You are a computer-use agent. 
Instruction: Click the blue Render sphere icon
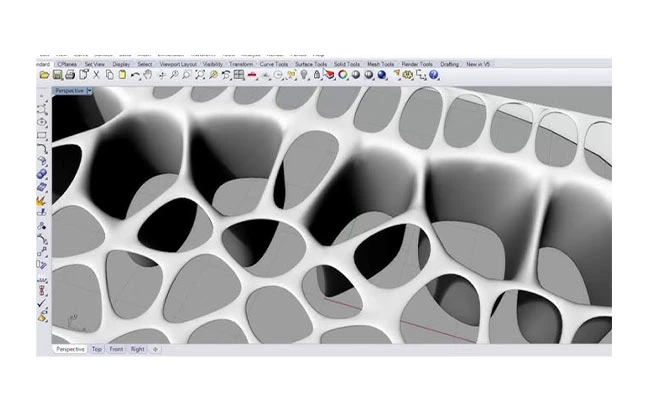(382, 75)
